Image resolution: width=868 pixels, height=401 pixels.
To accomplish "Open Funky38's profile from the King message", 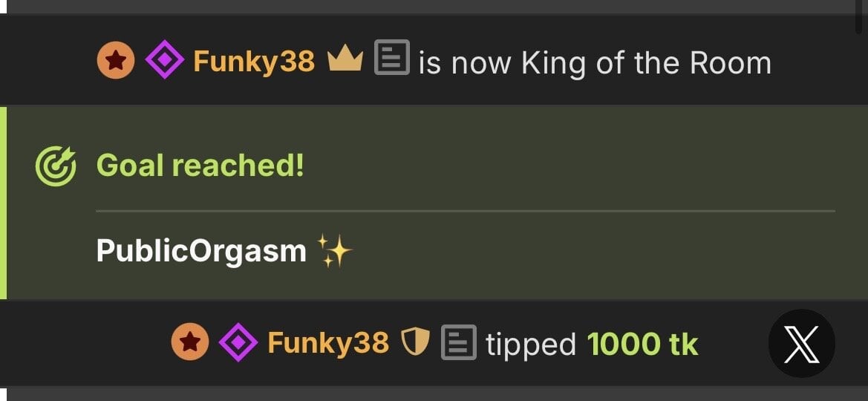I will [x=254, y=62].
